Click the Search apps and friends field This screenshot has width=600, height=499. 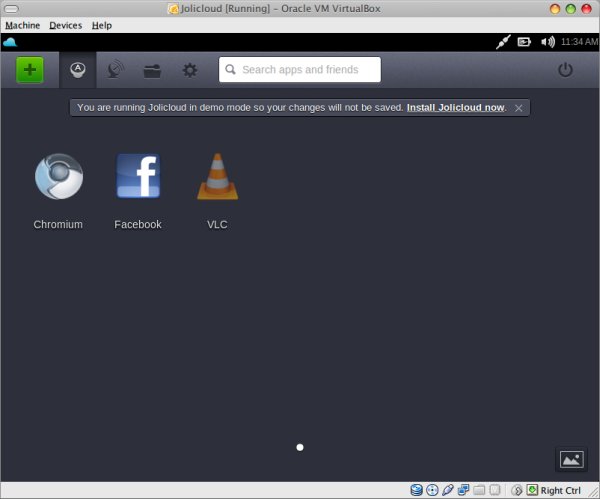pyautogui.click(x=300, y=70)
